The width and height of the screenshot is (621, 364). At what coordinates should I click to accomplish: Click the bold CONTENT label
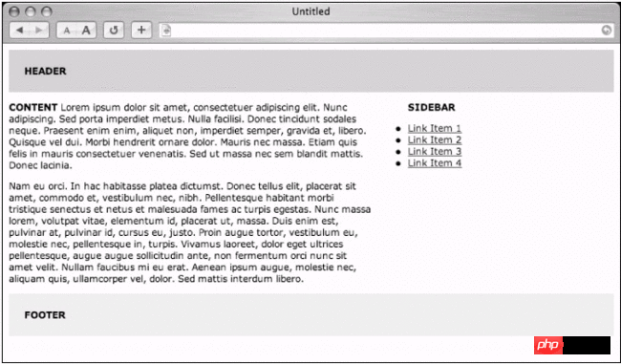[x=33, y=107]
